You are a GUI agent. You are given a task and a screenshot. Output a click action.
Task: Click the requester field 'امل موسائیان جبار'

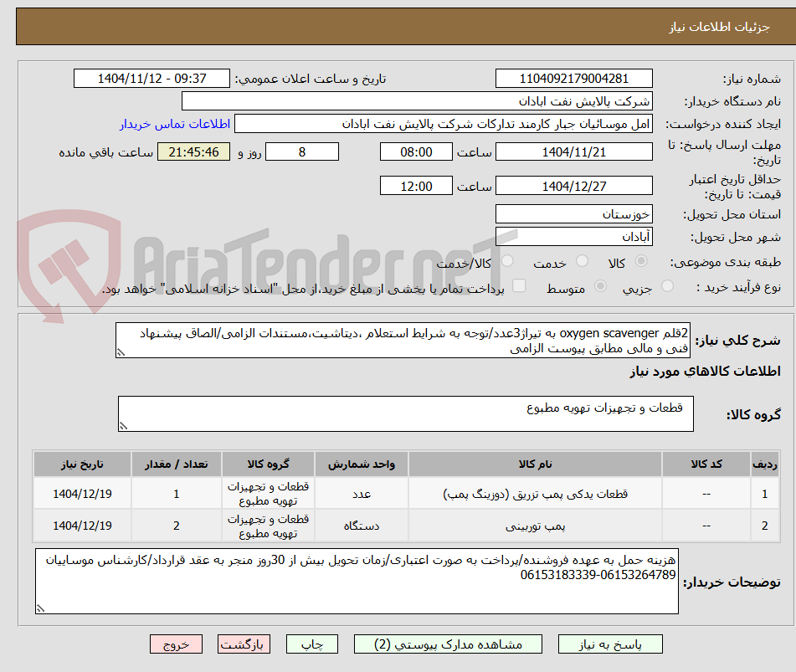tap(443, 124)
